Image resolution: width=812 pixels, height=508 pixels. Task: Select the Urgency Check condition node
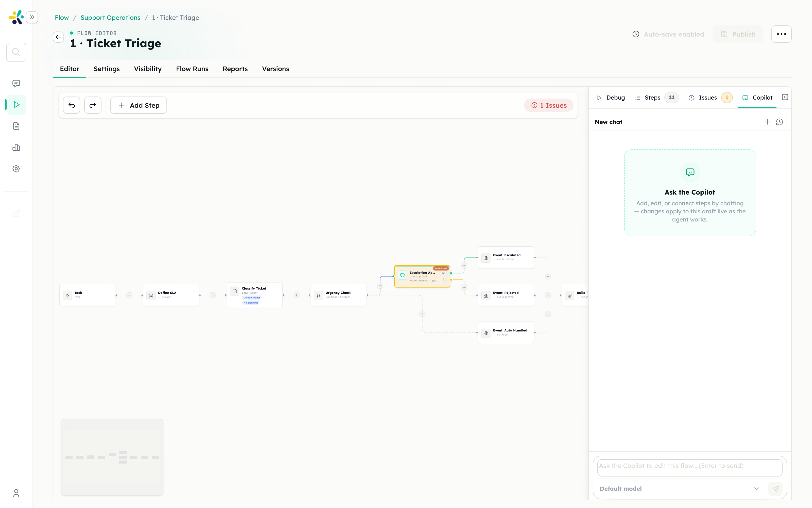click(338, 295)
